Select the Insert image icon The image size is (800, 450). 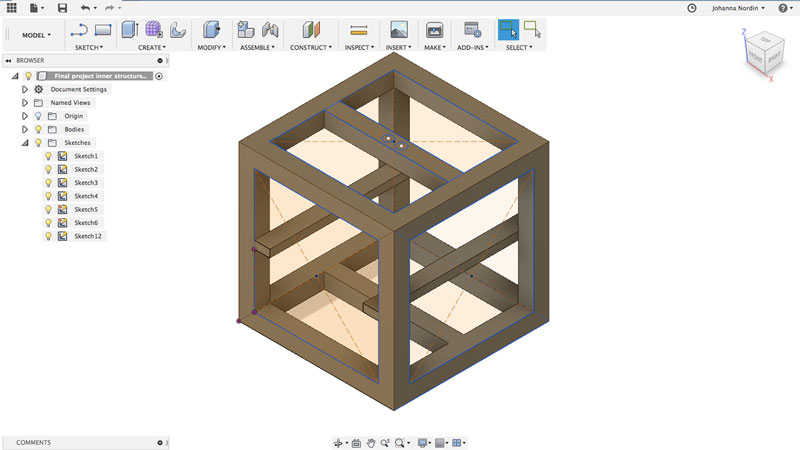click(x=398, y=30)
